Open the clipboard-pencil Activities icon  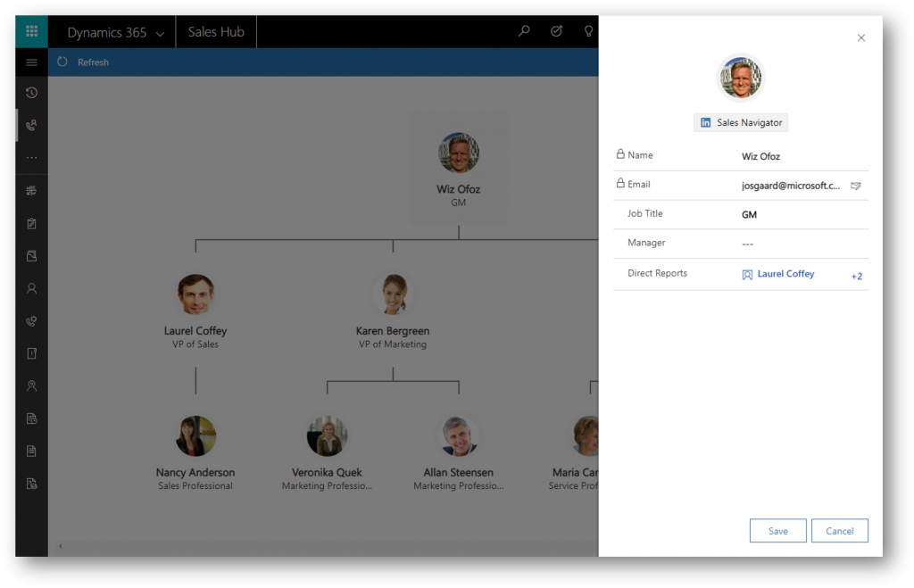[31, 223]
